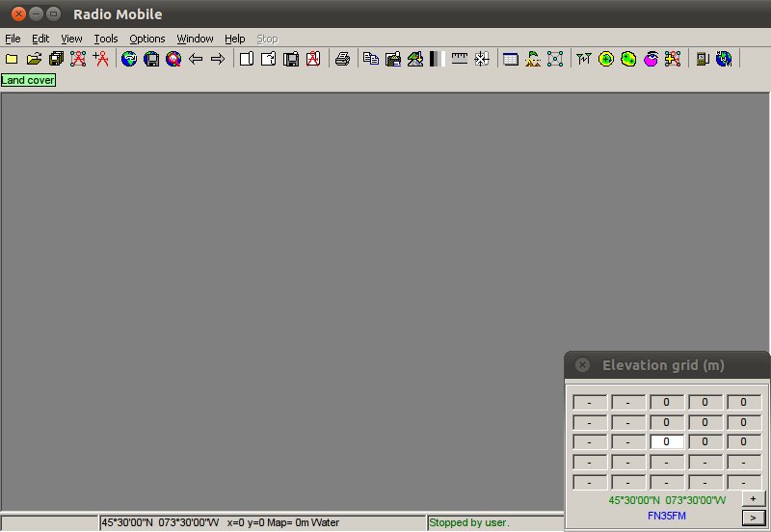This screenshot has width=771, height=532.
Task: Click the right arrow toolbar icon
Action: (x=217, y=59)
